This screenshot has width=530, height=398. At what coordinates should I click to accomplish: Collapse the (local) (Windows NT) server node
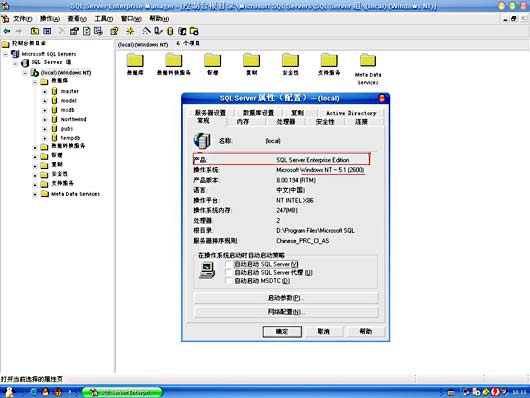25,73
